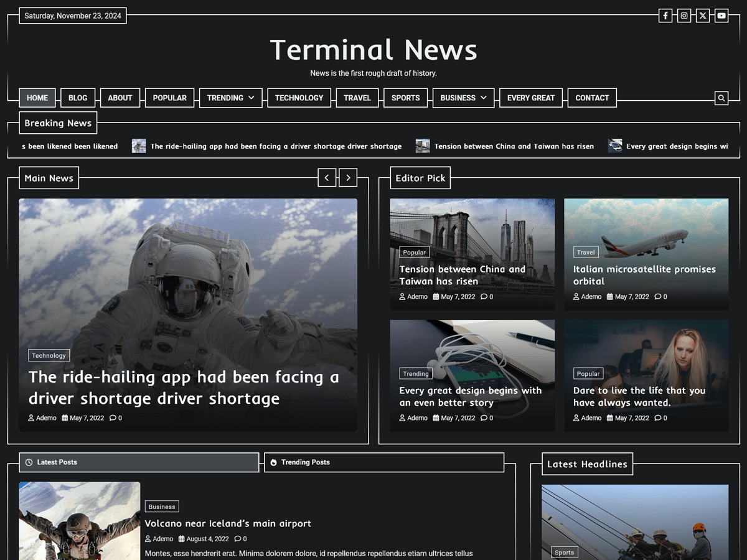Click comment icon on Every great design card
This screenshot has width=747, height=560.
tap(484, 418)
